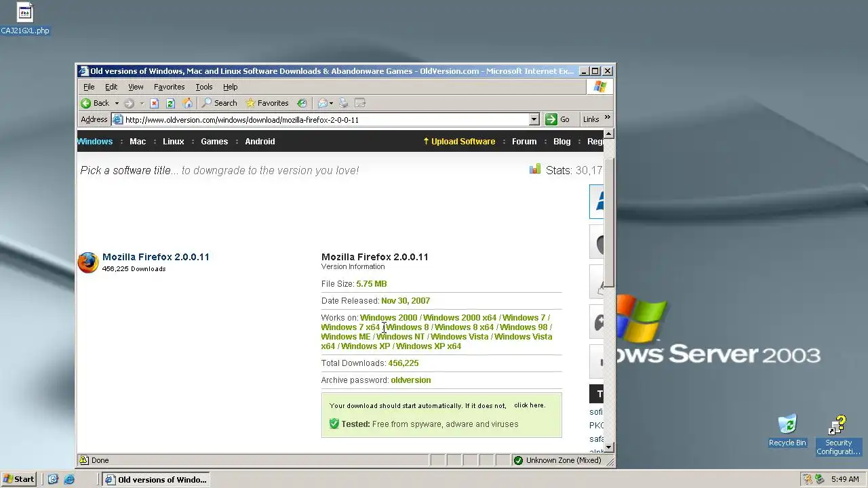Open the Edit menu

[111, 87]
